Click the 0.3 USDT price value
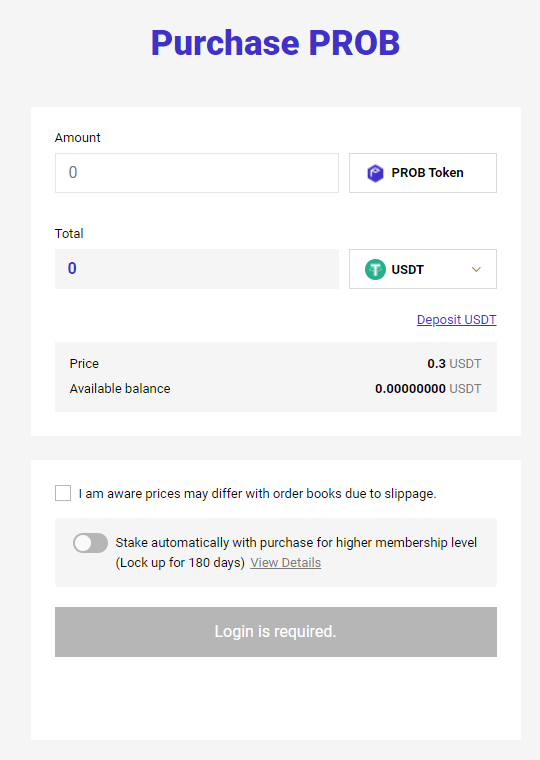The height and width of the screenshot is (760, 540). 454,364
